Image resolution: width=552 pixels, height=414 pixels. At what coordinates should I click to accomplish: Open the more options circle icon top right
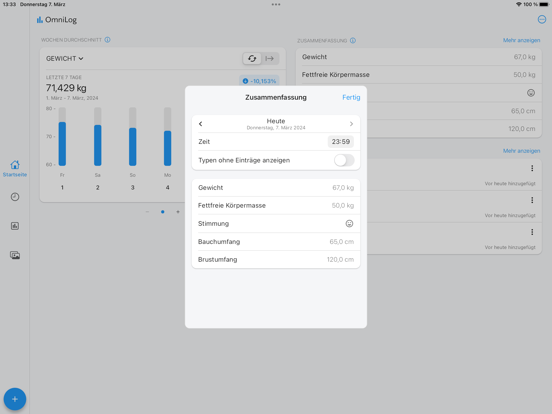coord(542,19)
